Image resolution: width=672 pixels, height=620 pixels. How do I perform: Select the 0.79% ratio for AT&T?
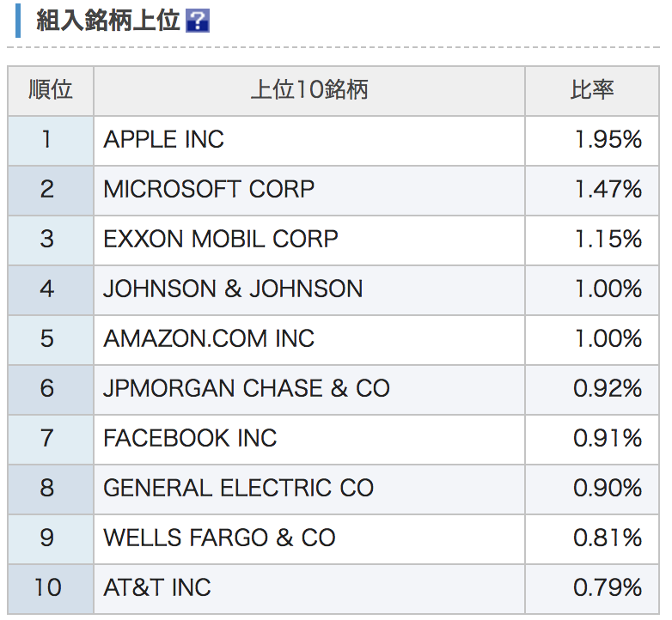click(608, 587)
